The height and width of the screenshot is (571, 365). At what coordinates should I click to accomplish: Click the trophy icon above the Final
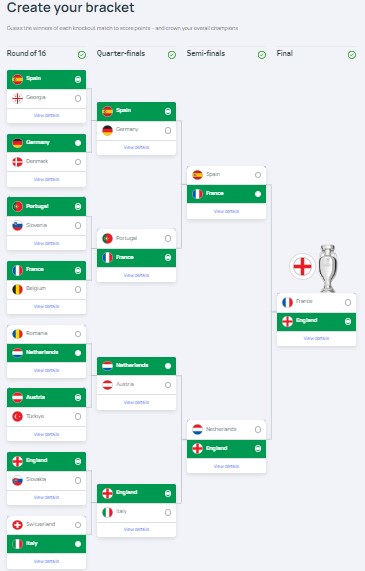coord(327,268)
